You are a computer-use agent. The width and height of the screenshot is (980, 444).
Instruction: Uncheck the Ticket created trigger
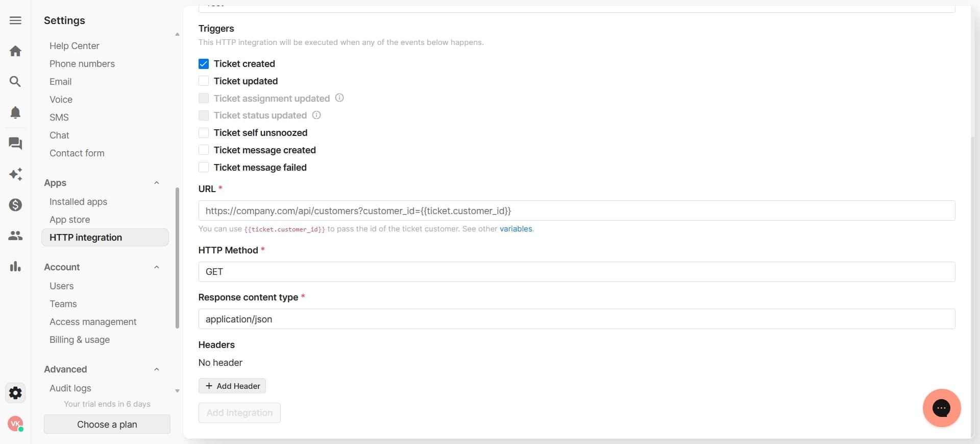pyautogui.click(x=204, y=63)
